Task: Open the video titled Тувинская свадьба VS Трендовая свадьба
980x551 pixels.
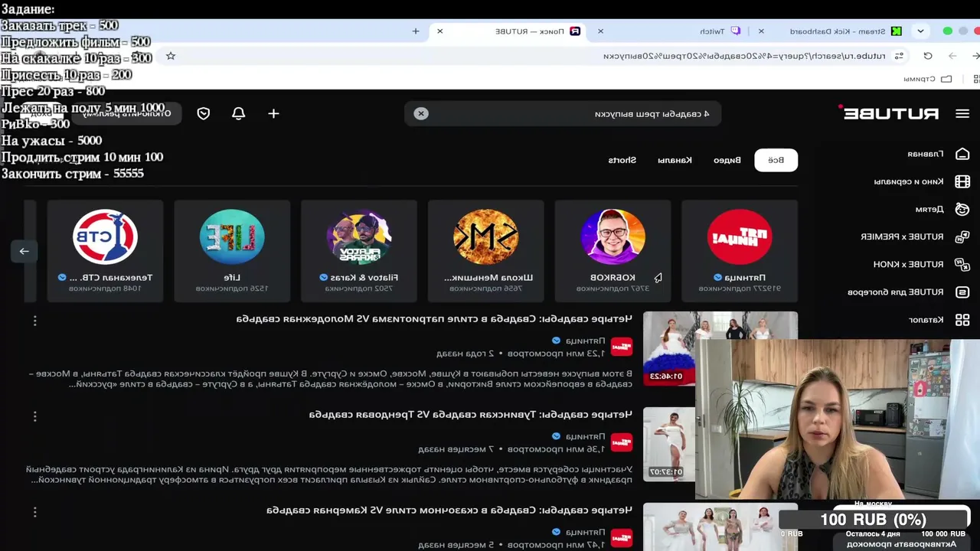Action: [471, 414]
